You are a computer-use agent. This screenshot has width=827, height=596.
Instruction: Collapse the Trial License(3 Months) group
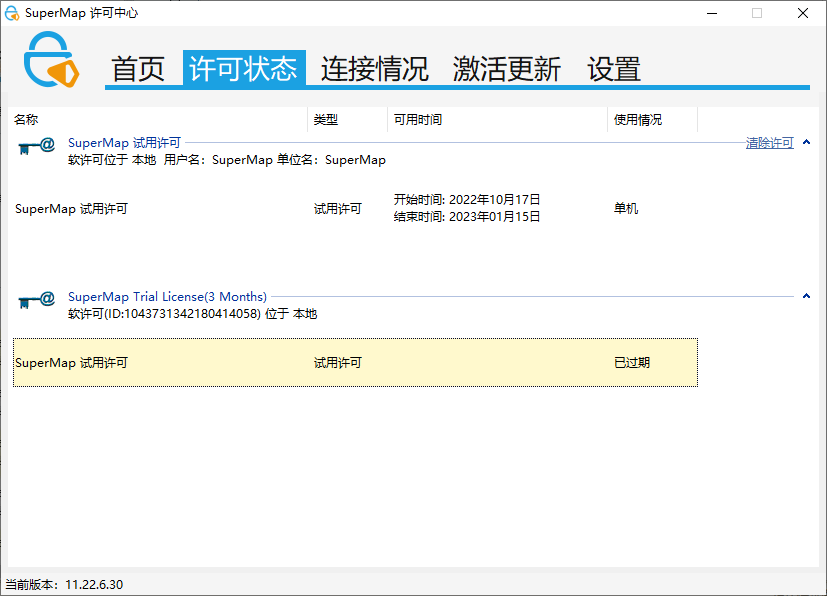(x=807, y=296)
